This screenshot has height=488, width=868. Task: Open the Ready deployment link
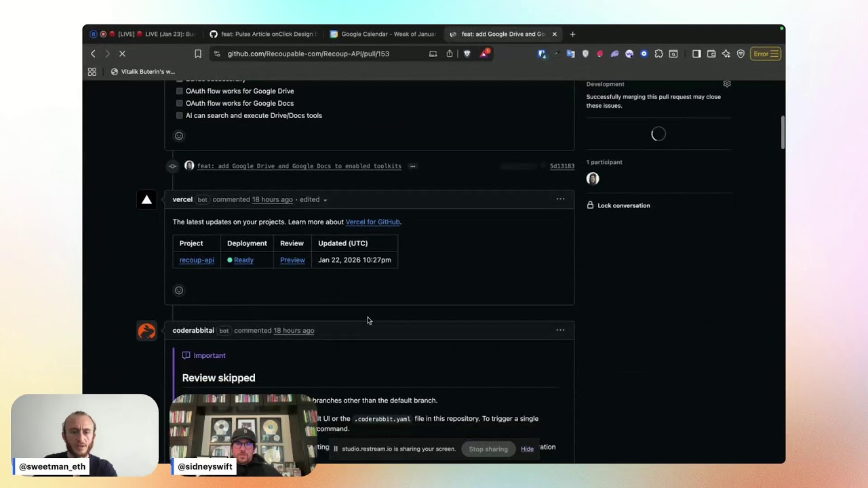coord(243,260)
